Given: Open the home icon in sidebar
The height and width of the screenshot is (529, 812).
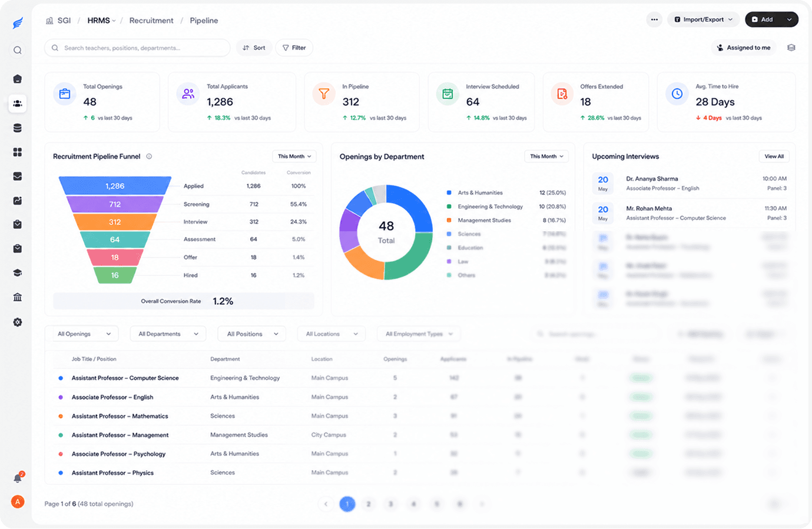Looking at the screenshot, I should [x=18, y=79].
